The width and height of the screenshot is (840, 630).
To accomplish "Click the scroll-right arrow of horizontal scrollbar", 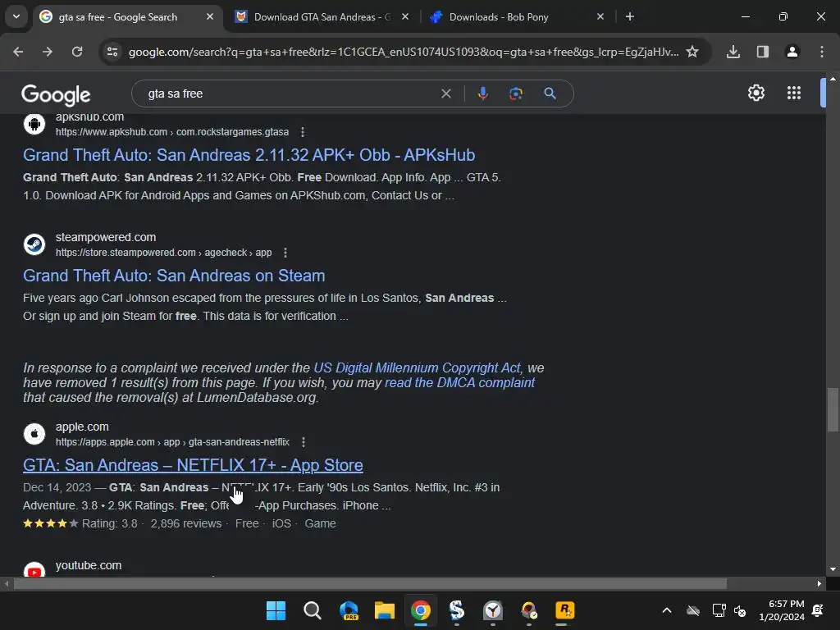I will coord(819,583).
